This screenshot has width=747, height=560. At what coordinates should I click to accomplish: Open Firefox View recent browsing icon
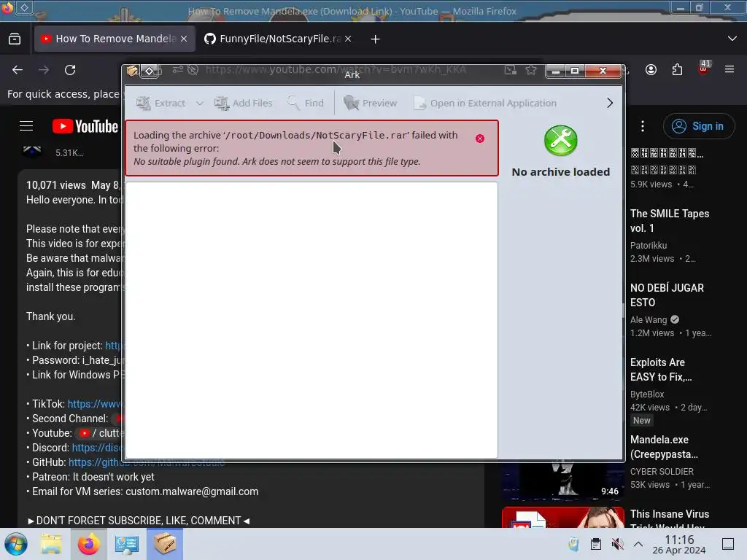pos(15,39)
